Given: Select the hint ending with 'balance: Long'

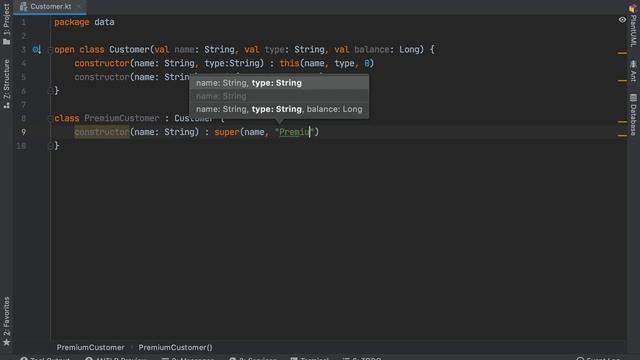Looking at the screenshot, I should pyautogui.click(x=279, y=109).
